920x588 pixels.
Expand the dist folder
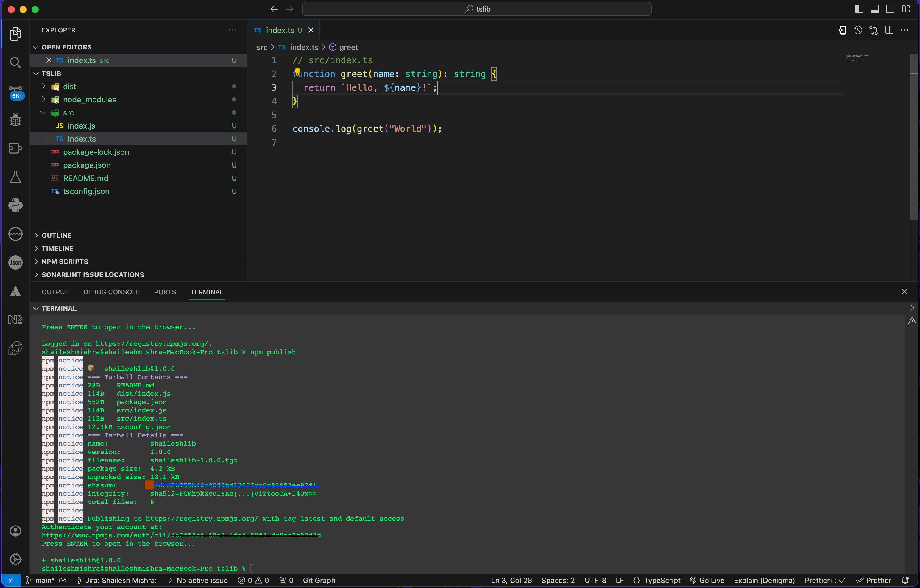[70, 87]
